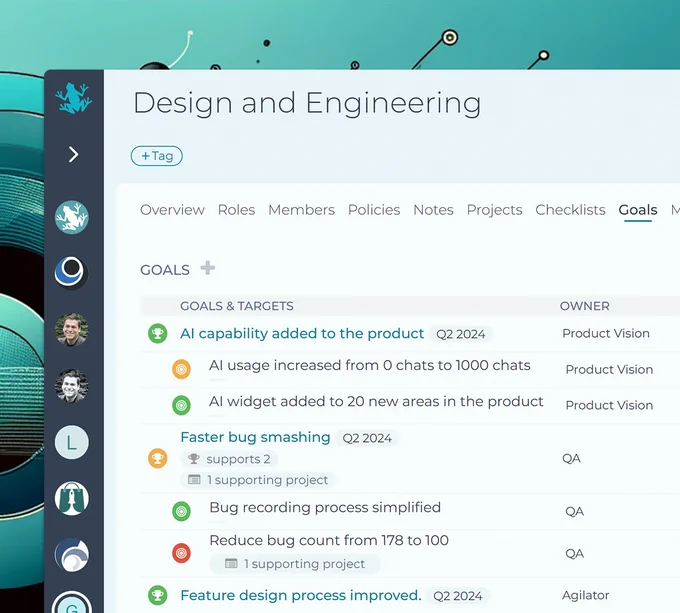Image resolution: width=680 pixels, height=613 pixels.
Task: Click green trophy icon for Feature design process
Action: point(158,595)
